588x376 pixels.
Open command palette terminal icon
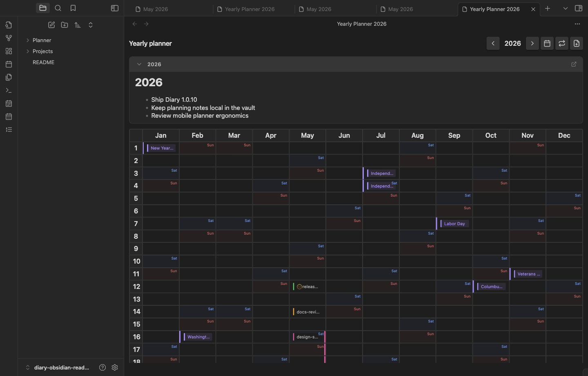[9, 90]
